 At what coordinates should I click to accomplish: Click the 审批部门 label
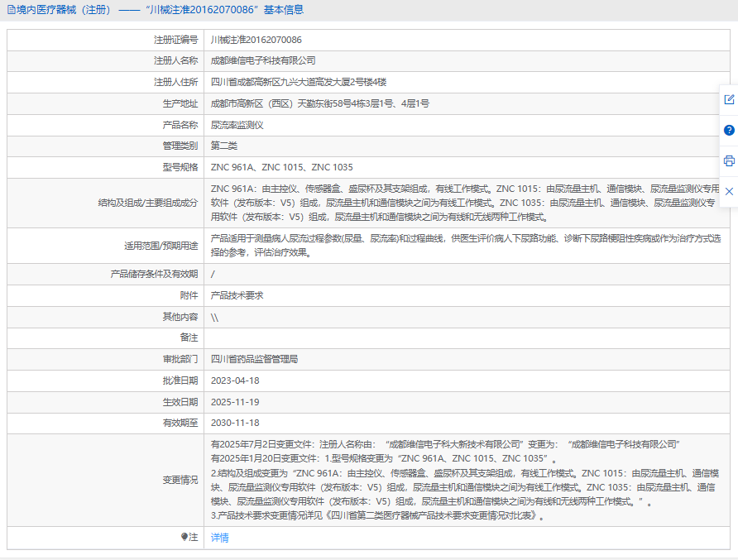click(x=180, y=359)
